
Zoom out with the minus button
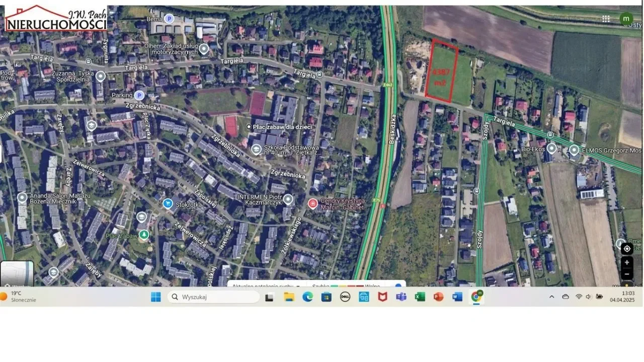[x=626, y=274]
